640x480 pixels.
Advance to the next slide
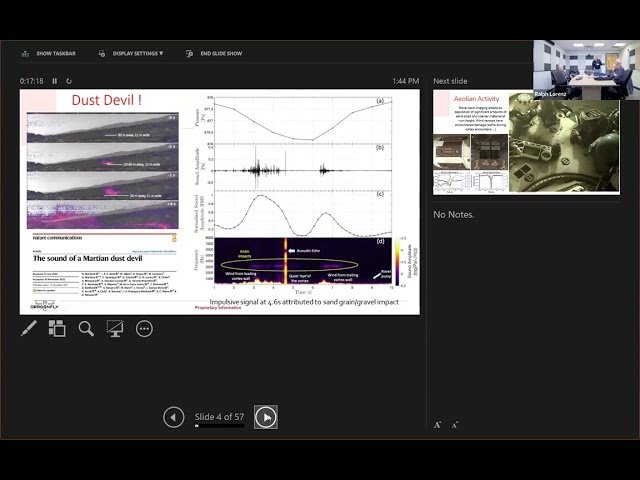pyautogui.click(x=265, y=417)
